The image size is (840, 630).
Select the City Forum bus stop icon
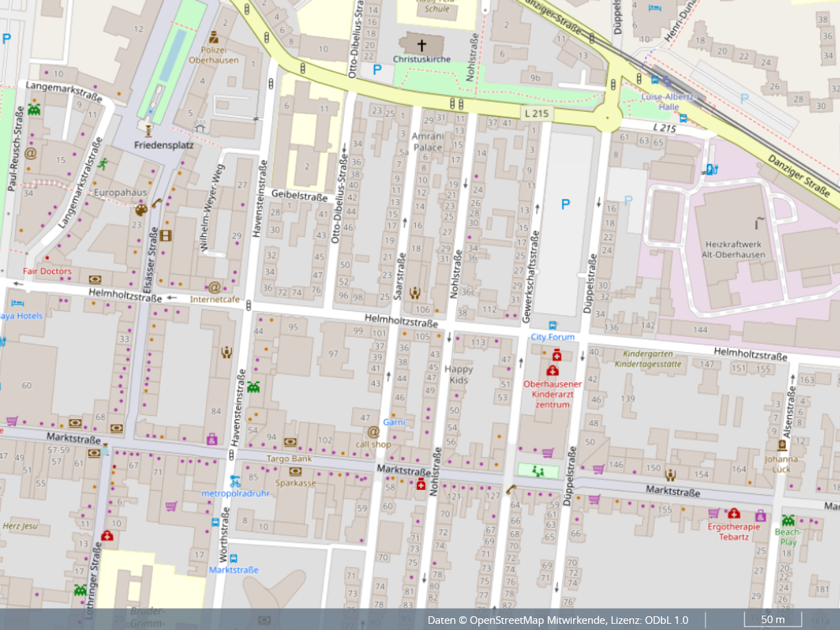552,325
